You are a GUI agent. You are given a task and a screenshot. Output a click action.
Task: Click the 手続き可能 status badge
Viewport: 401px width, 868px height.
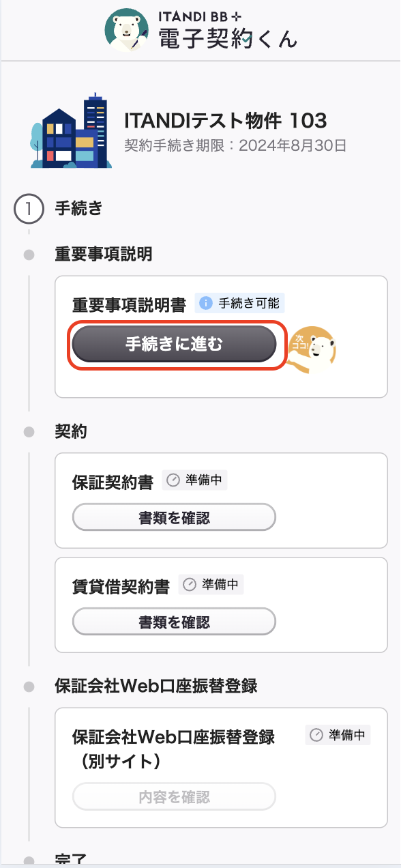(x=239, y=304)
